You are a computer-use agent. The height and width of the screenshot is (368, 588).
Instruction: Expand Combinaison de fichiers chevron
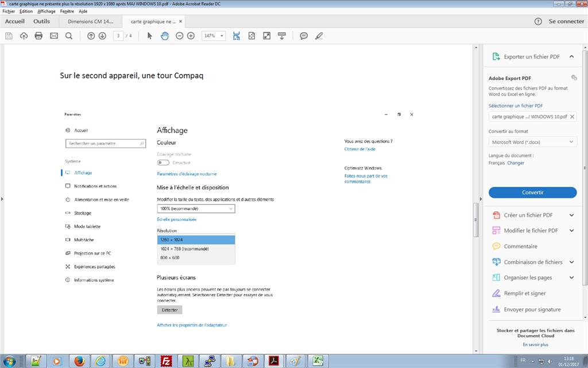point(571,262)
